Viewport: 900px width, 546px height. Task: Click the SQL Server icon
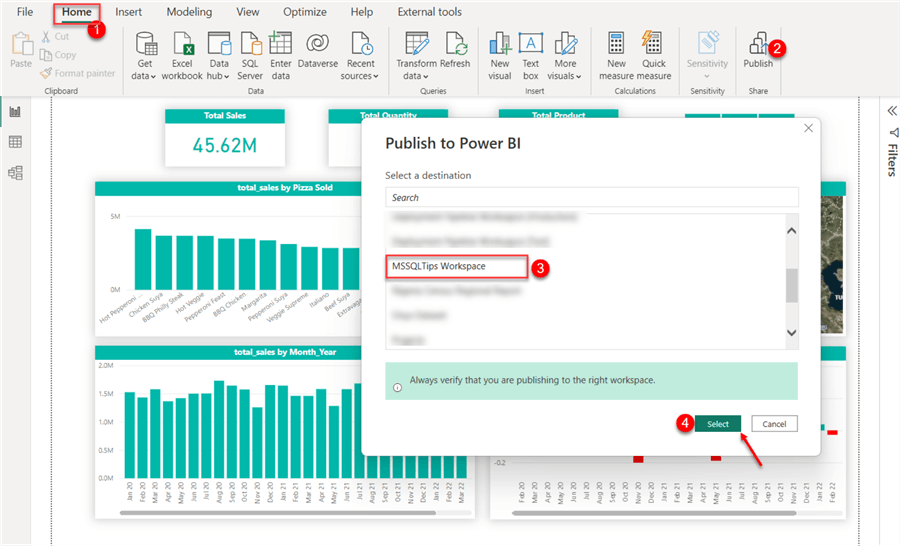[x=250, y=44]
